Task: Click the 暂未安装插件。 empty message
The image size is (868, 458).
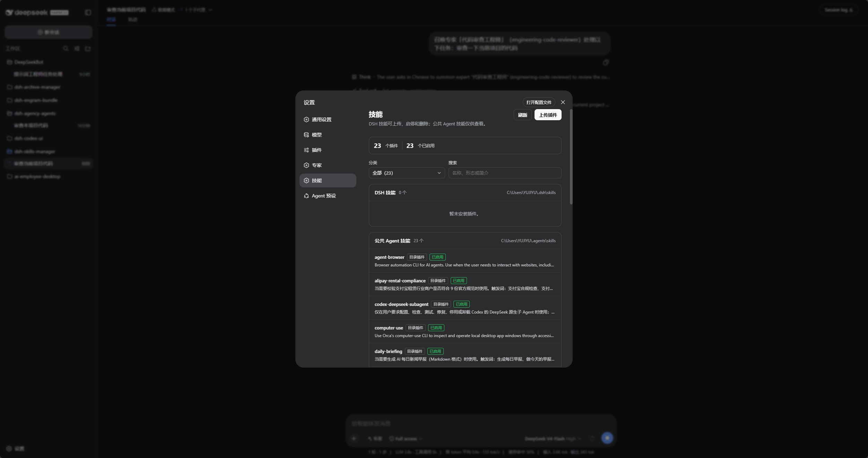Action: click(x=465, y=214)
